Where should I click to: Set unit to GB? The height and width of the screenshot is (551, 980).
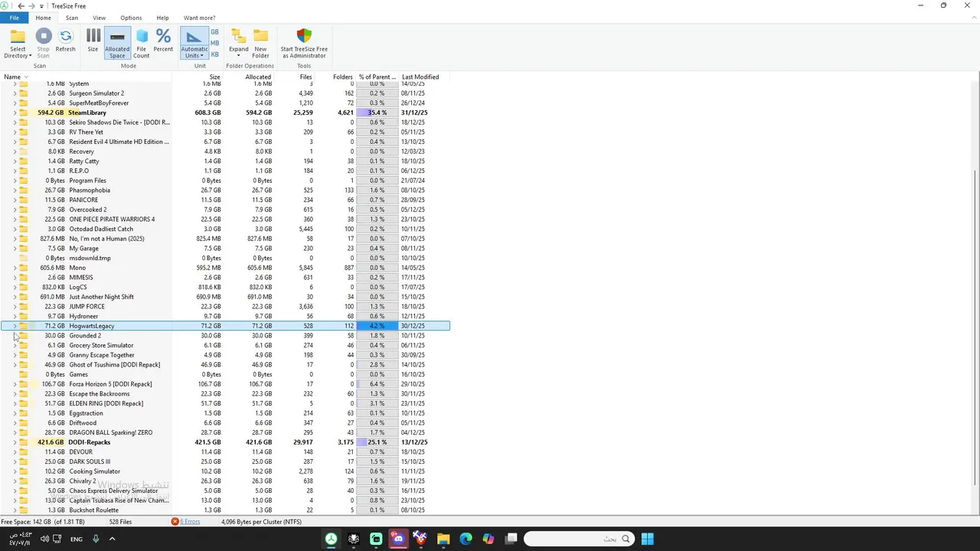click(x=214, y=32)
